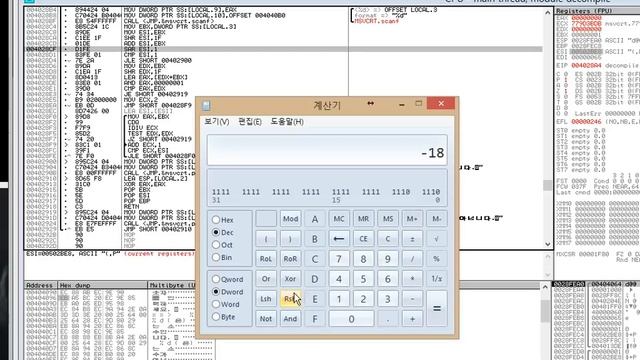Click the M+ memory add button
Screen dimensions: 640x360
point(412,219)
